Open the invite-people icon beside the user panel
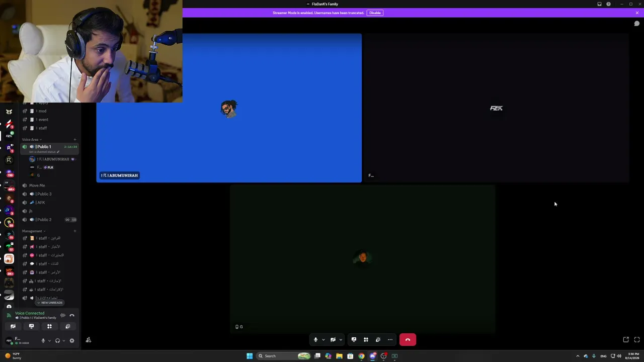644x362 pixels. tap(89, 340)
